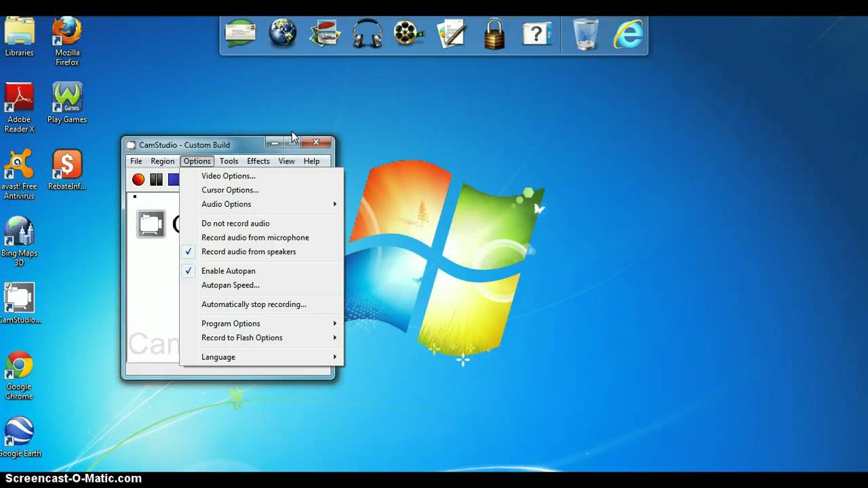Select the Google Chrome desktop icon
Screen dimensions: 868x488
pyautogui.click(x=19, y=376)
